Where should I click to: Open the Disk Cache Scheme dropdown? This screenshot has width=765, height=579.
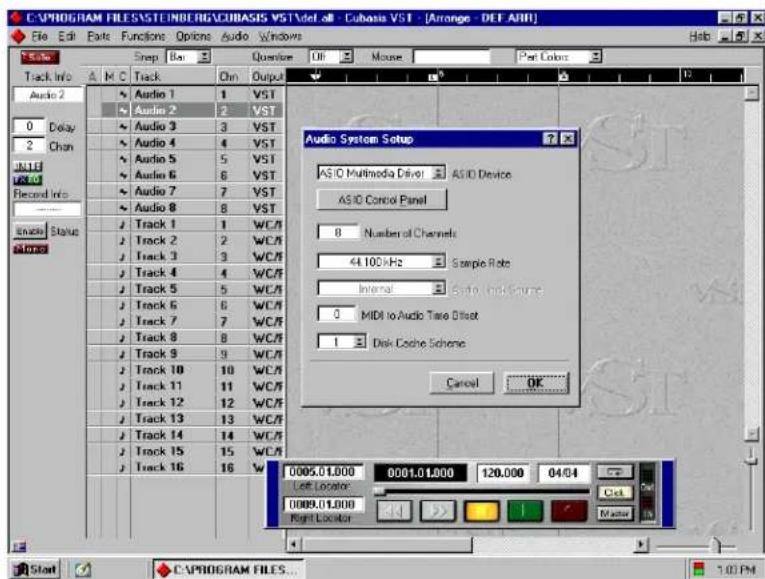(x=359, y=342)
